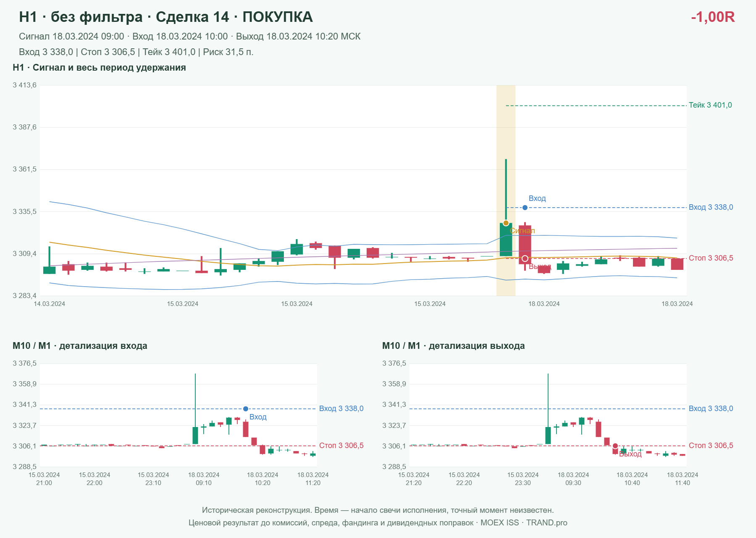This screenshot has height=538, width=756.
Task: Click heading 'M10 / M1 · детализация входа'
Action: (x=80, y=346)
